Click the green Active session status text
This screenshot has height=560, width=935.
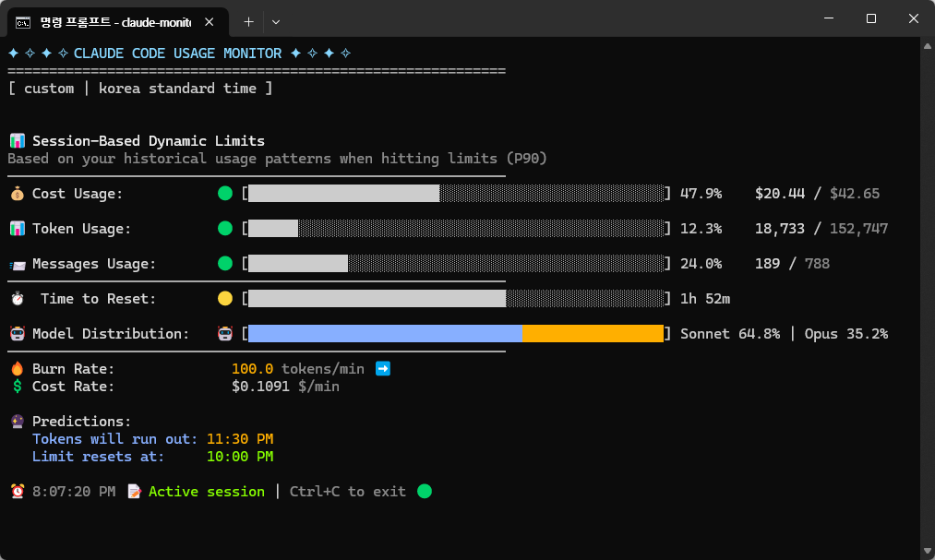pos(207,492)
